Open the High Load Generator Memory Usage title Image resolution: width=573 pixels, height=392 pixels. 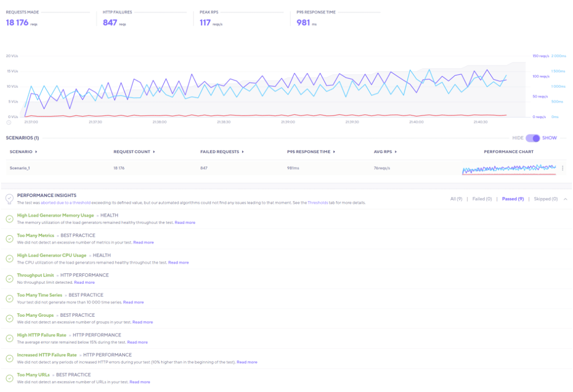click(55, 215)
